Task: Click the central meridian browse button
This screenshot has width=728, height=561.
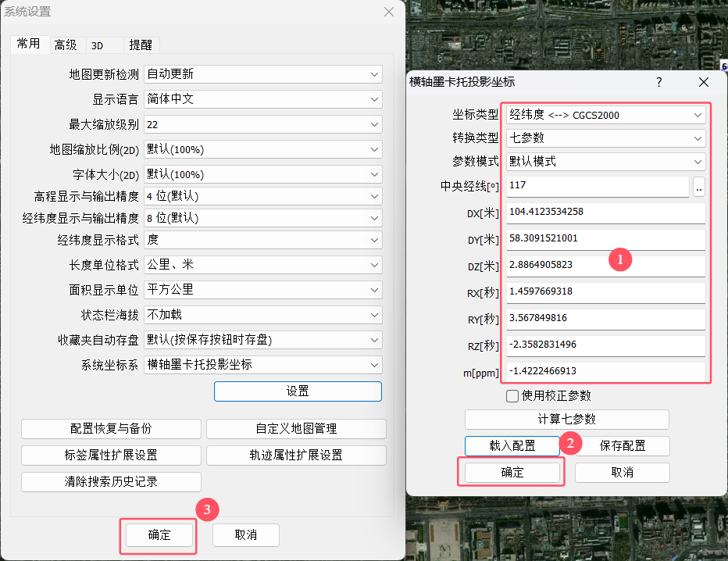Action: coord(699,187)
